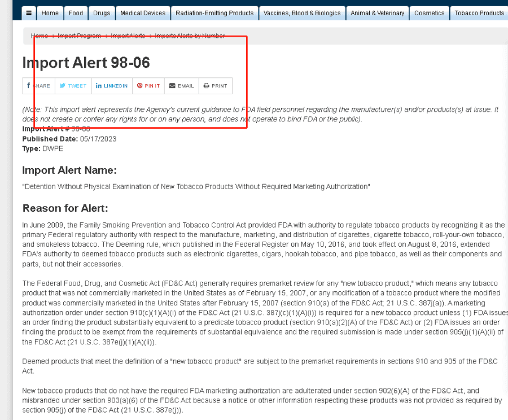Screen dimensions: 508x420
Task: Open the Home navigation tab
Action: coord(50,13)
